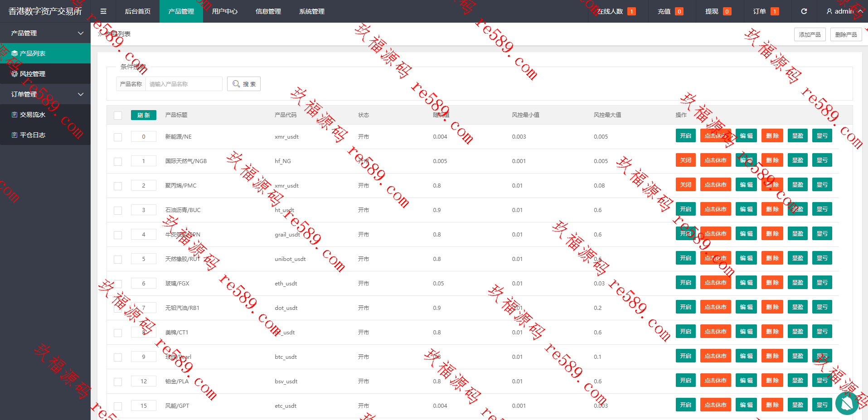Viewport: 868px width, 420px height.
Task: Click 编辑 for 聚丙烯/PMC row
Action: pyautogui.click(x=746, y=185)
